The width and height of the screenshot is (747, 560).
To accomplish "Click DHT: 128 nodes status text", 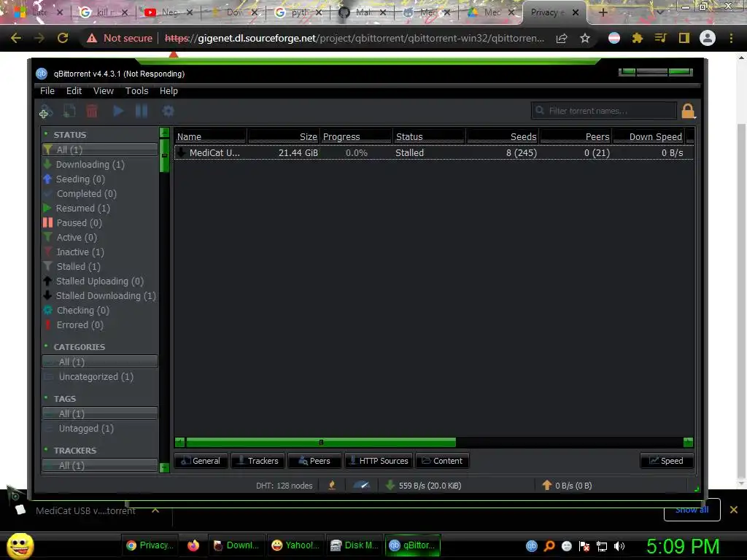I will (x=284, y=486).
